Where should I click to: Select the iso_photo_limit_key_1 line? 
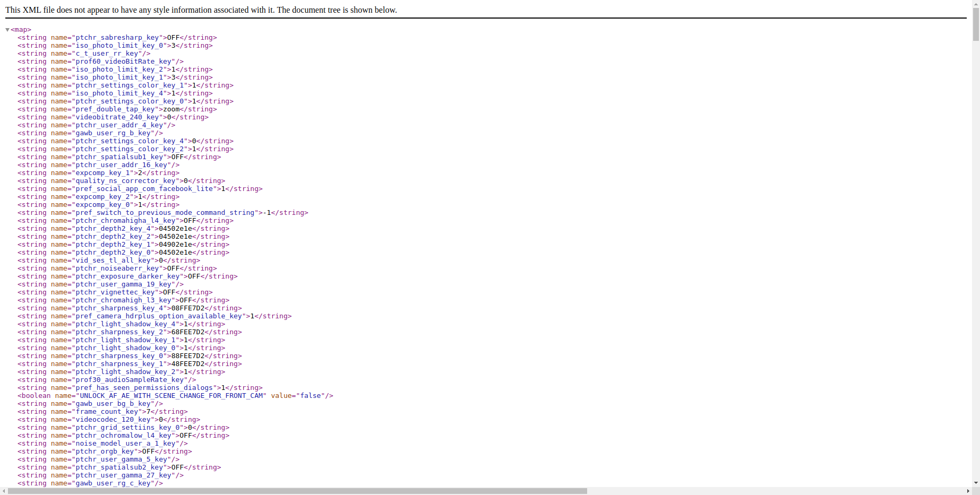(115, 77)
